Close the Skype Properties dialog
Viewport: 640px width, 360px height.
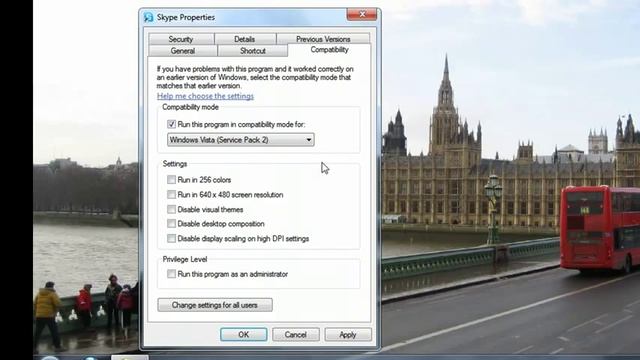point(362,14)
